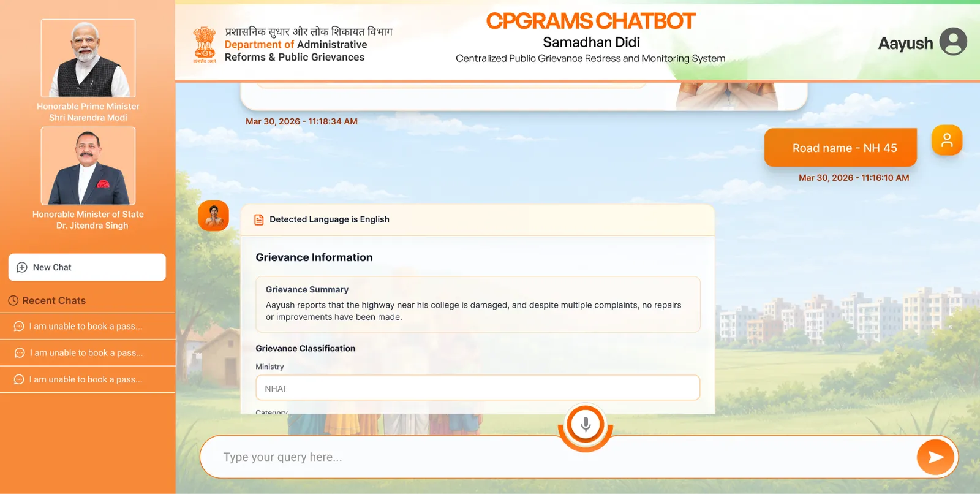Send the query with the arrow button
Image resolution: width=980 pixels, height=494 pixels.
point(935,457)
